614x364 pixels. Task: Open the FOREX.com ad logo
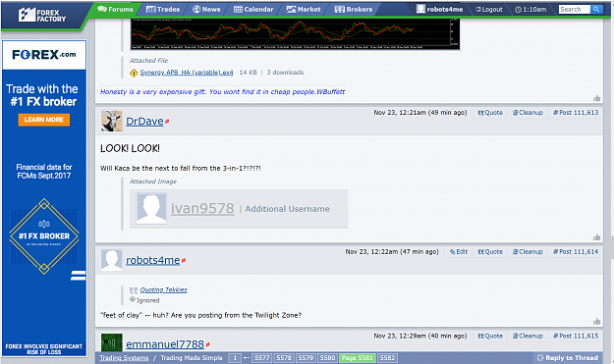click(44, 55)
